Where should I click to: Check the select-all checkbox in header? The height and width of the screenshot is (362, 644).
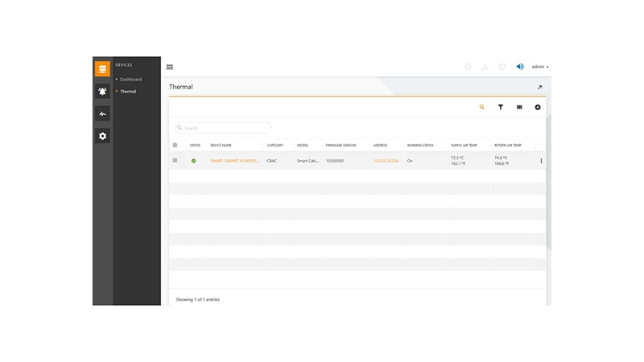tap(175, 146)
